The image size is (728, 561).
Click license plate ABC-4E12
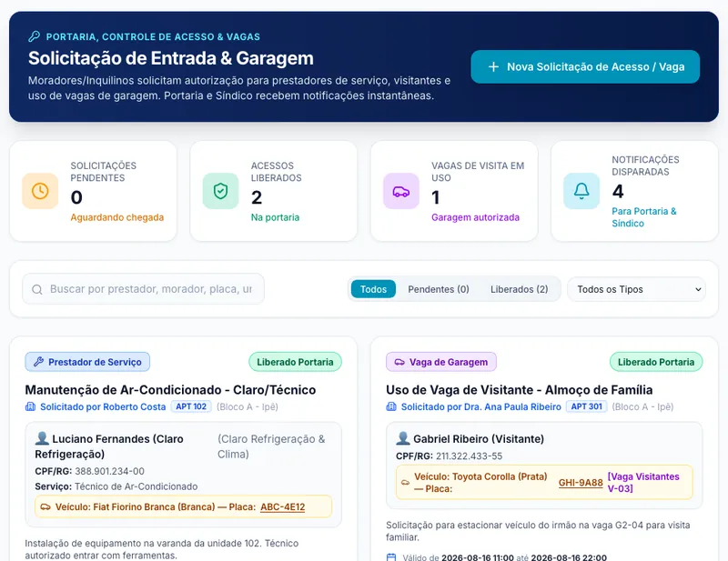[283, 506]
